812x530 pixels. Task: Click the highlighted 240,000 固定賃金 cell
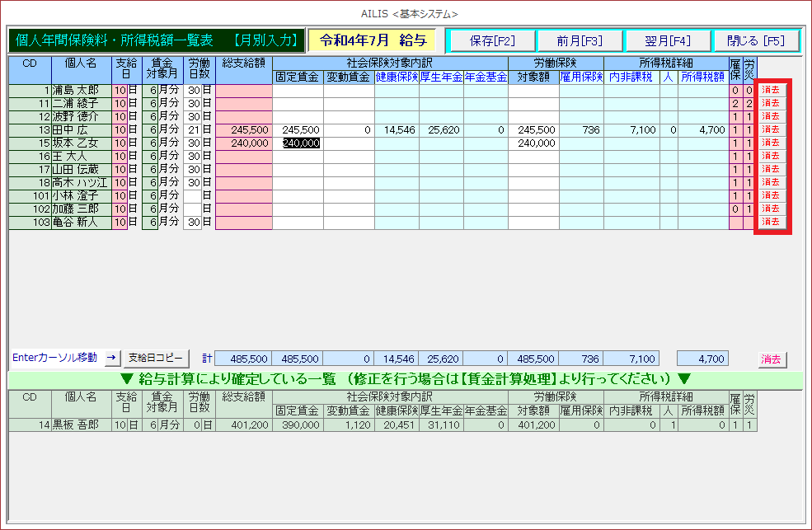pyautogui.click(x=297, y=143)
